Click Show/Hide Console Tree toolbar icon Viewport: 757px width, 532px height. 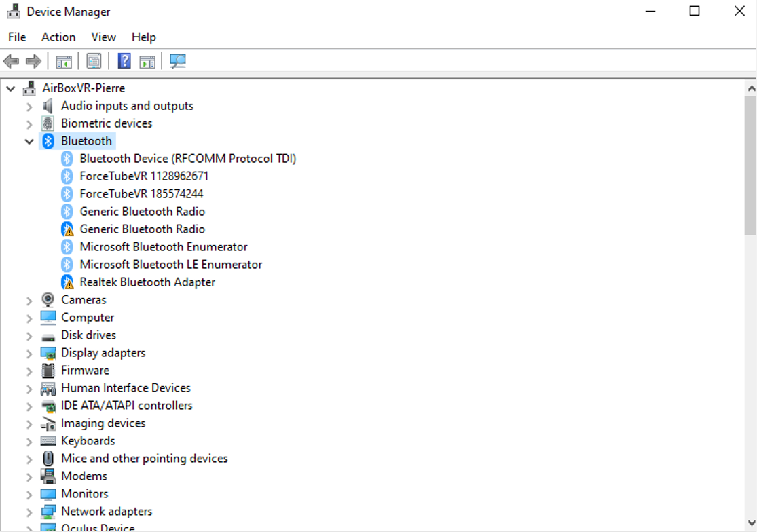(64, 61)
